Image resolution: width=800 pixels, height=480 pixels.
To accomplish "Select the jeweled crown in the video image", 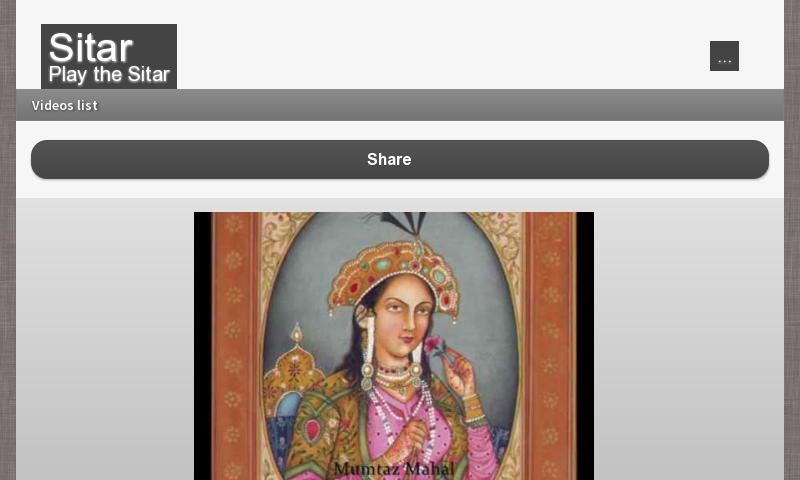I will click(394, 275).
